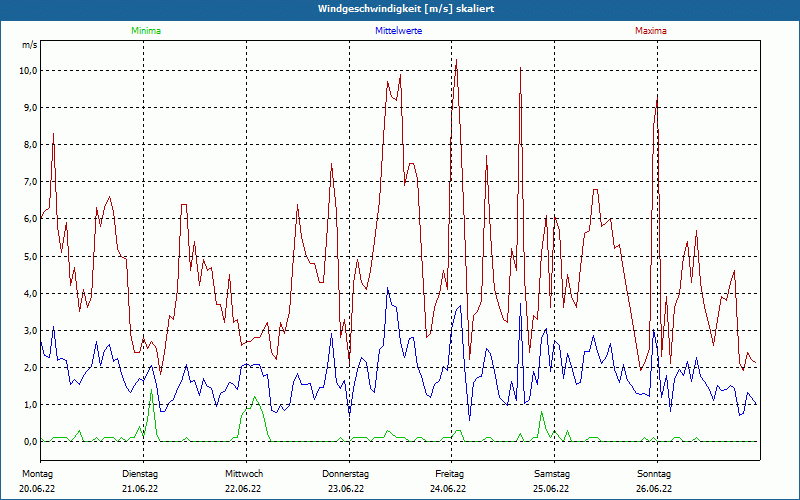Click the date 23.06.22

[346, 489]
